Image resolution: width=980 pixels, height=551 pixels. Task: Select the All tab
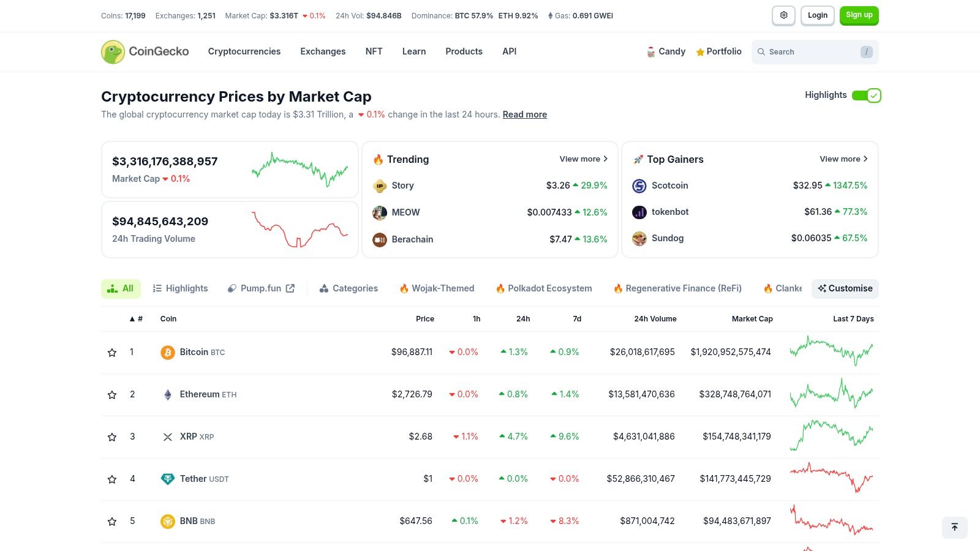[121, 289]
